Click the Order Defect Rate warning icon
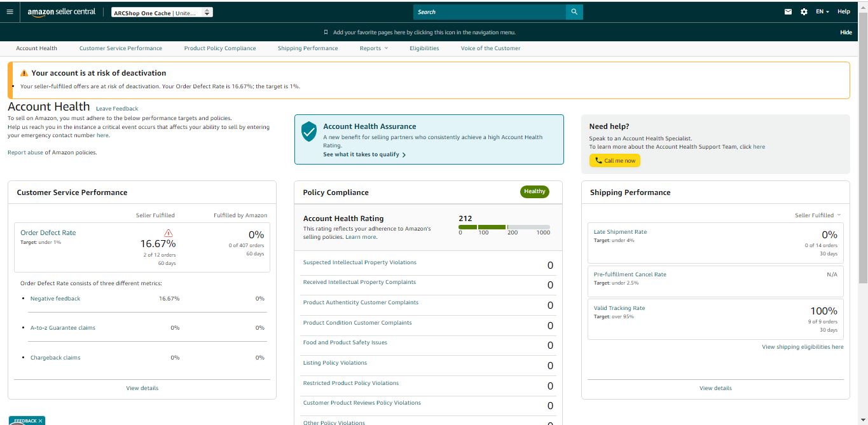The width and height of the screenshot is (868, 425). [x=169, y=233]
